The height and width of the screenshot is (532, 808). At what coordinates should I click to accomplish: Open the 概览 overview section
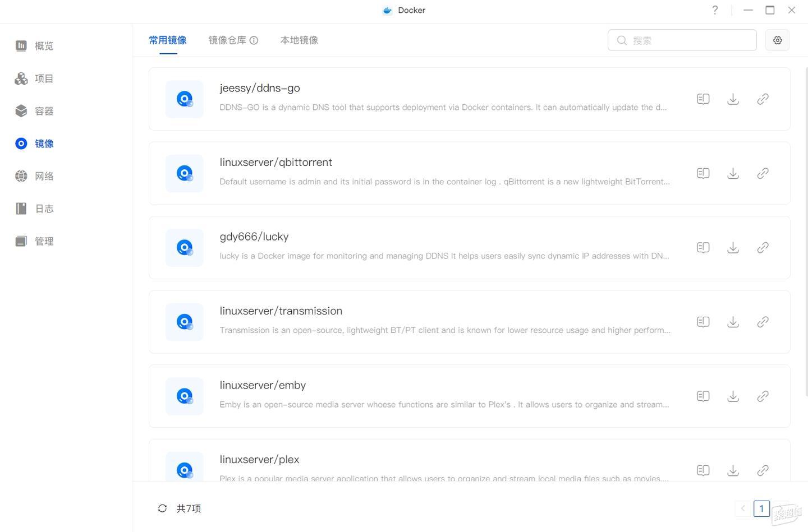point(35,46)
